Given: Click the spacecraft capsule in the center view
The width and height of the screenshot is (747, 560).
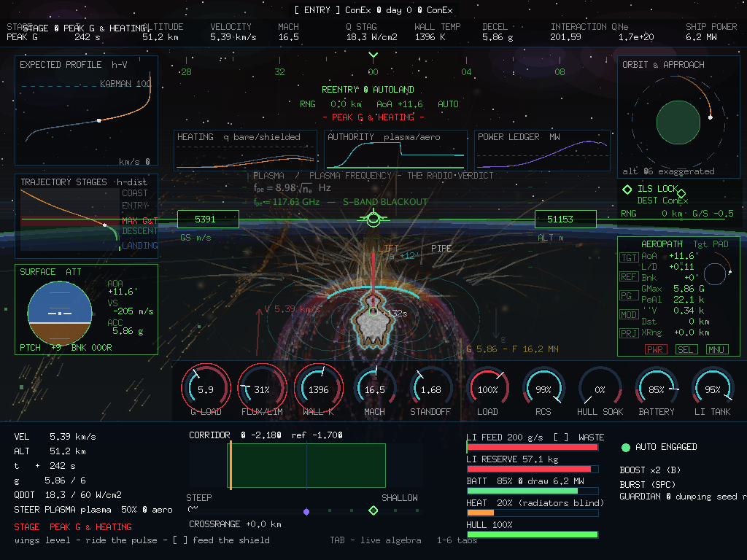Looking at the screenshot, I should [373, 322].
